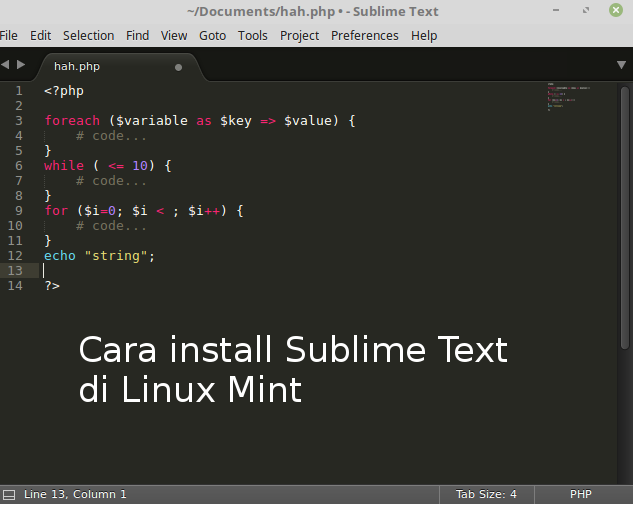
Task: Open the Goto menu
Action: pyautogui.click(x=212, y=36)
